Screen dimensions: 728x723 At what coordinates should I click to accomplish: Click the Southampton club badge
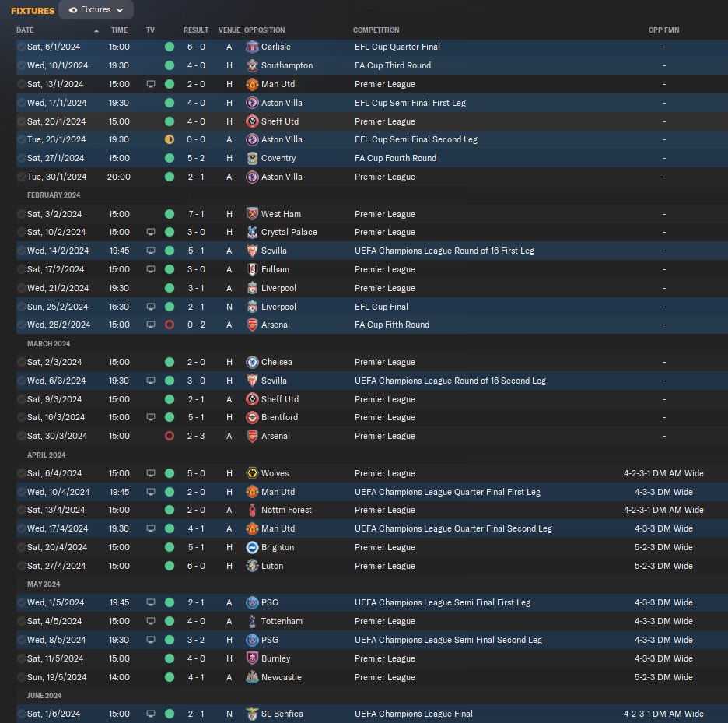(252, 65)
